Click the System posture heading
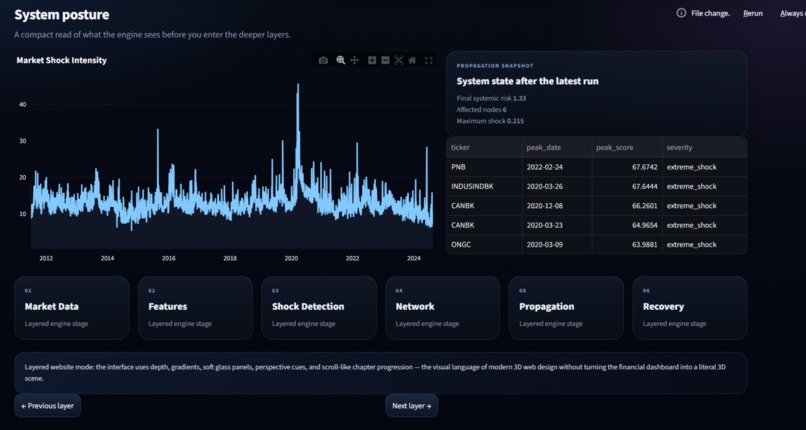Screen dimensions: 806x430 pos(62,15)
